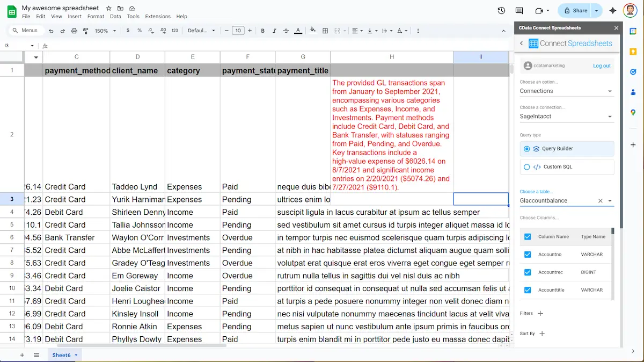Uncheck the Accounttitle column

pyautogui.click(x=526, y=289)
